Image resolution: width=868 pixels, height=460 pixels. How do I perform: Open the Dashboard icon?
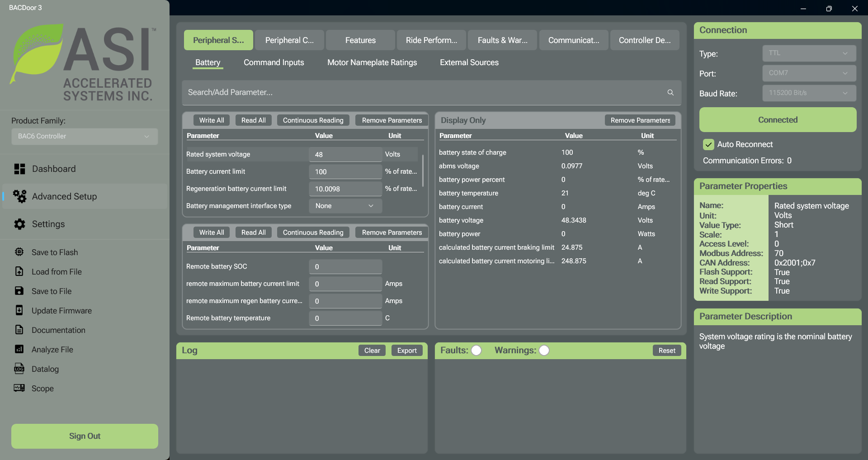click(x=19, y=169)
